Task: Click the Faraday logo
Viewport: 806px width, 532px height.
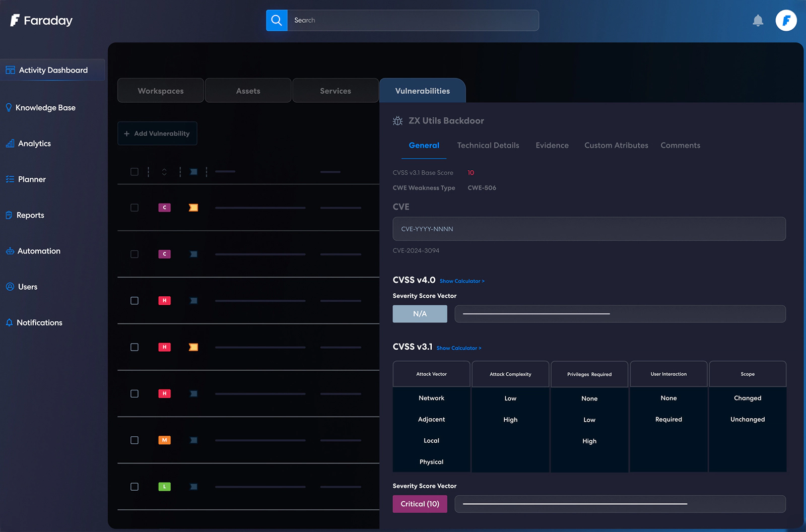Action: 41,21
